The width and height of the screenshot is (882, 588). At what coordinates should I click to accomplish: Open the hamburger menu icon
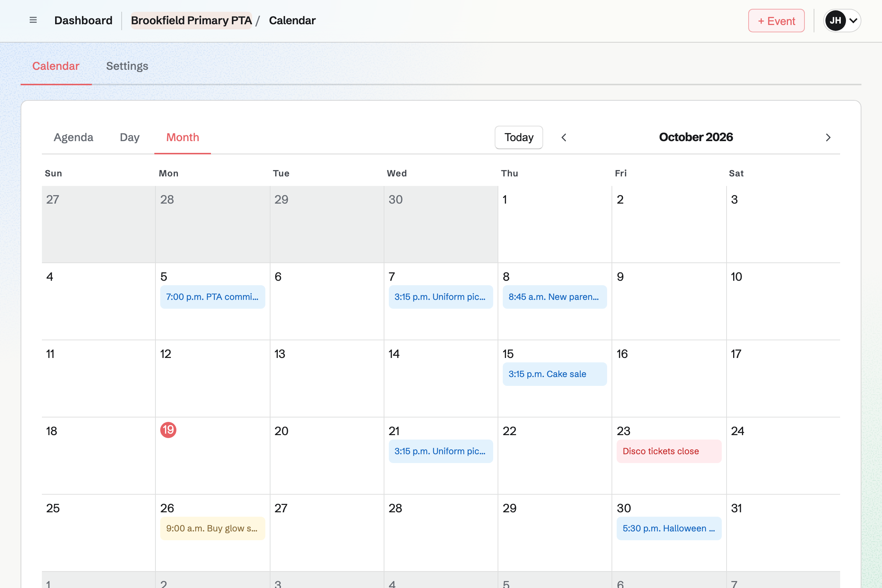tap(33, 20)
